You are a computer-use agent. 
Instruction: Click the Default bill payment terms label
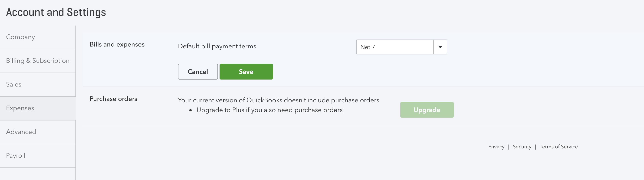tap(217, 46)
